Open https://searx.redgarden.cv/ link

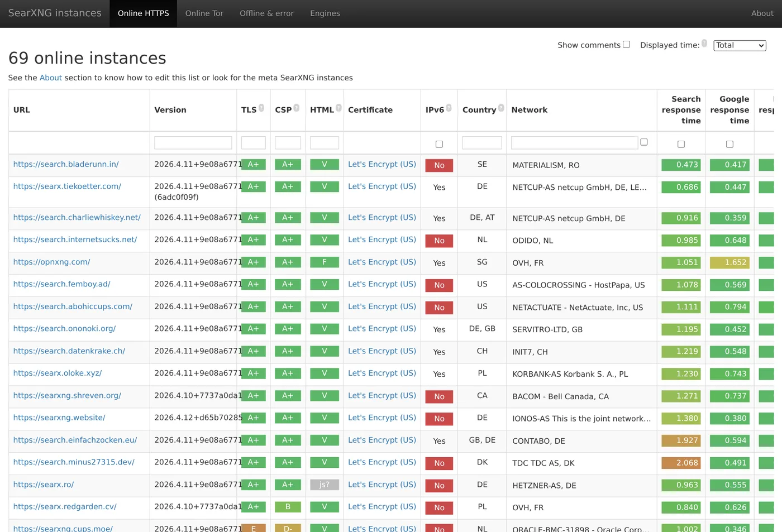click(65, 506)
